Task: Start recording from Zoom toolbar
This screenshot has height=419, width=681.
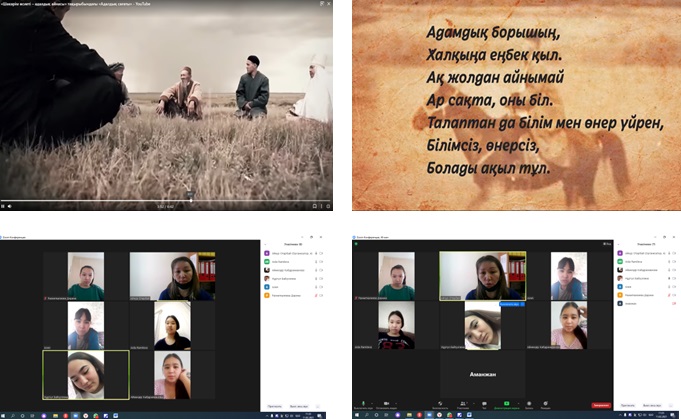Action: [529, 405]
